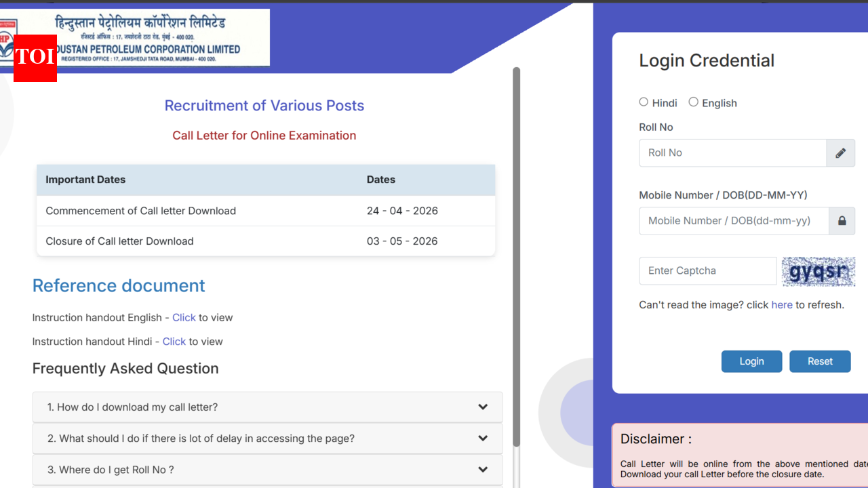Click the lock icon beside DOB field

[842, 221]
